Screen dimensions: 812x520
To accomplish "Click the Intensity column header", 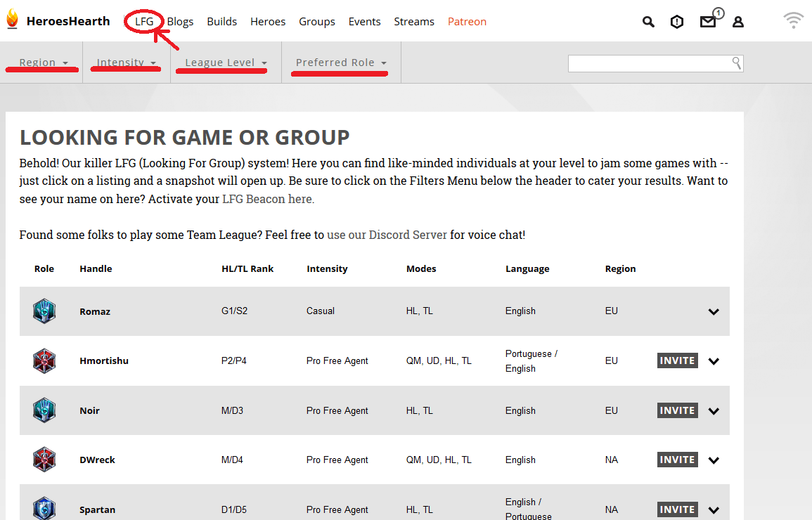I will 327,268.
